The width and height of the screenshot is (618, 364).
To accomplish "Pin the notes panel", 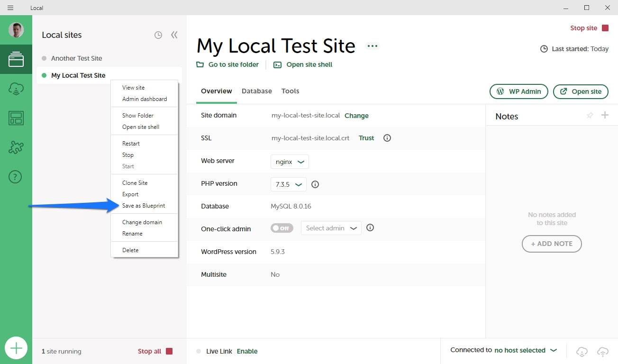I will tap(590, 115).
